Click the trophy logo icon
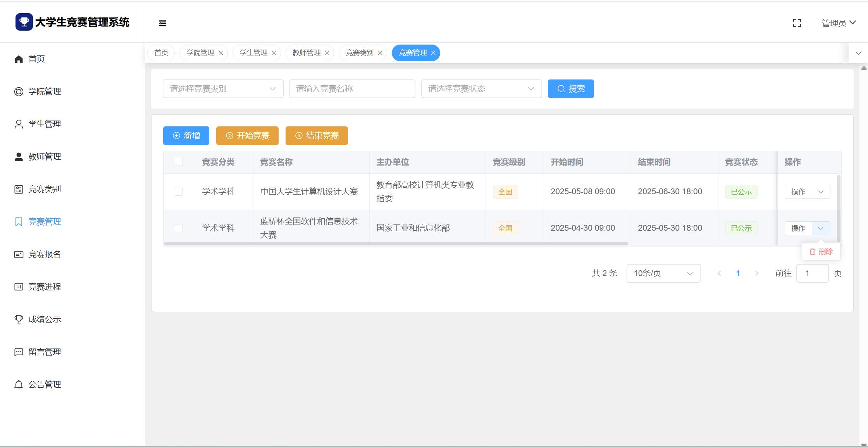 24,22
